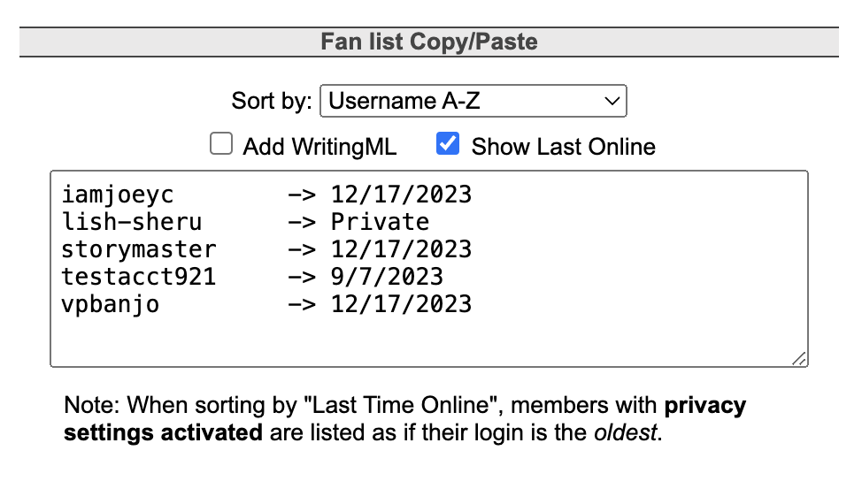Click the 9/7/2023 date

tap(387, 277)
